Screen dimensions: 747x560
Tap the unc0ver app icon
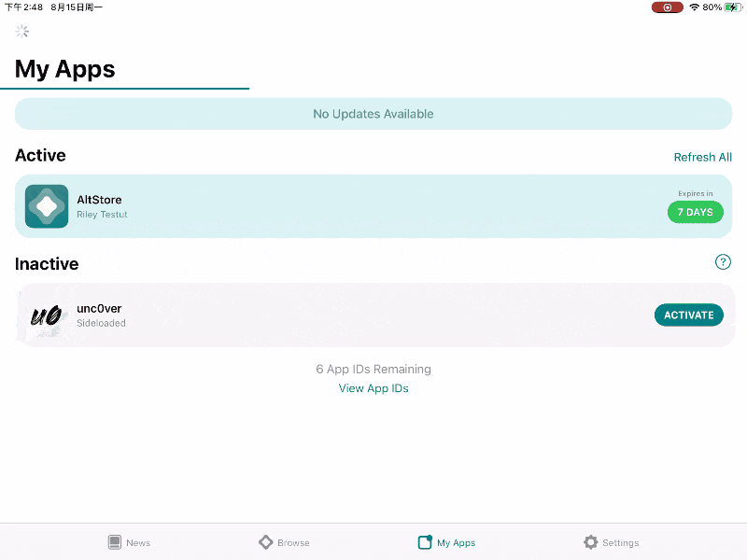coord(47,315)
